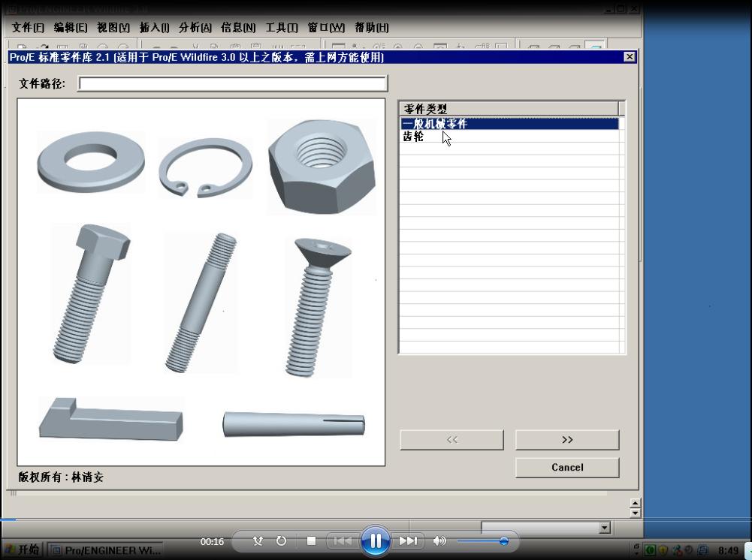752x560 pixels.
Task: Open the 视图(V) menu
Action: pyautogui.click(x=113, y=28)
